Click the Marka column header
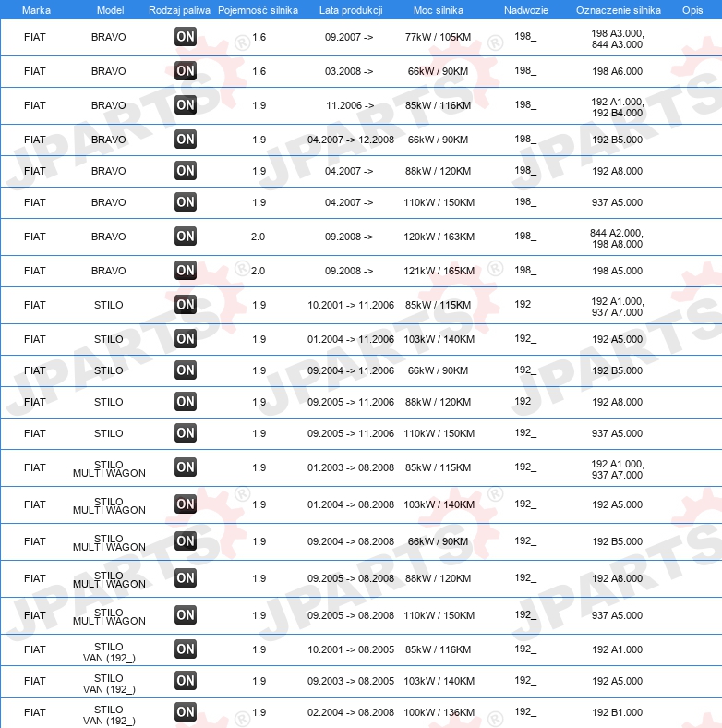722x728 pixels. (x=36, y=10)
